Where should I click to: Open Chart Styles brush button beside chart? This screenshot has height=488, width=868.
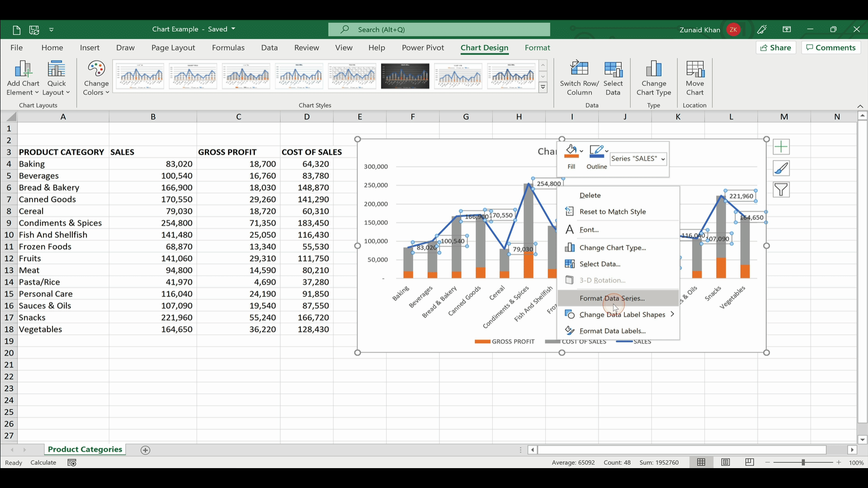click(x=781, y=169)
